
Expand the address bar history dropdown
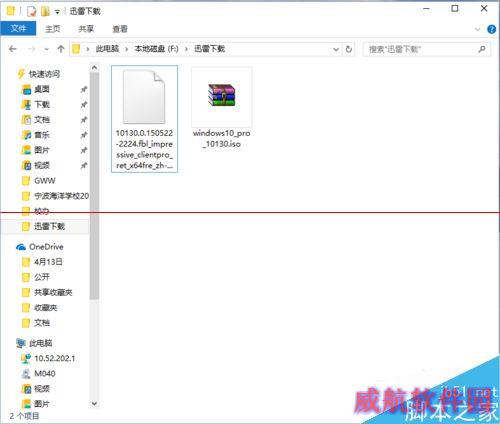pyautogui.click(x=336, y=49)
